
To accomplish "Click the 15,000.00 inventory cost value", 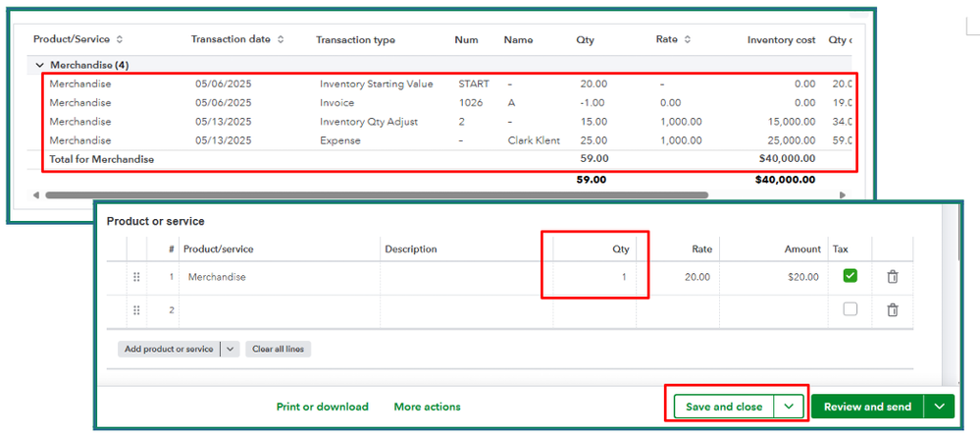I will (791, 122).
